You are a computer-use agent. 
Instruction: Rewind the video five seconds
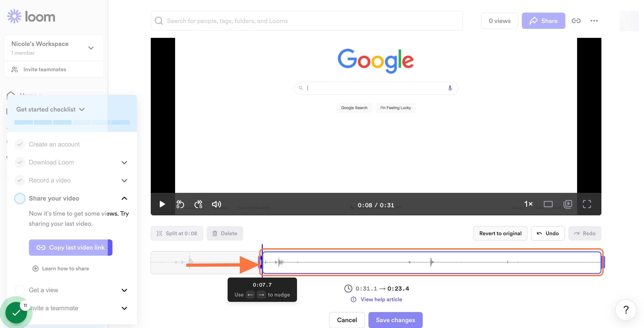(x=180, y=204)
